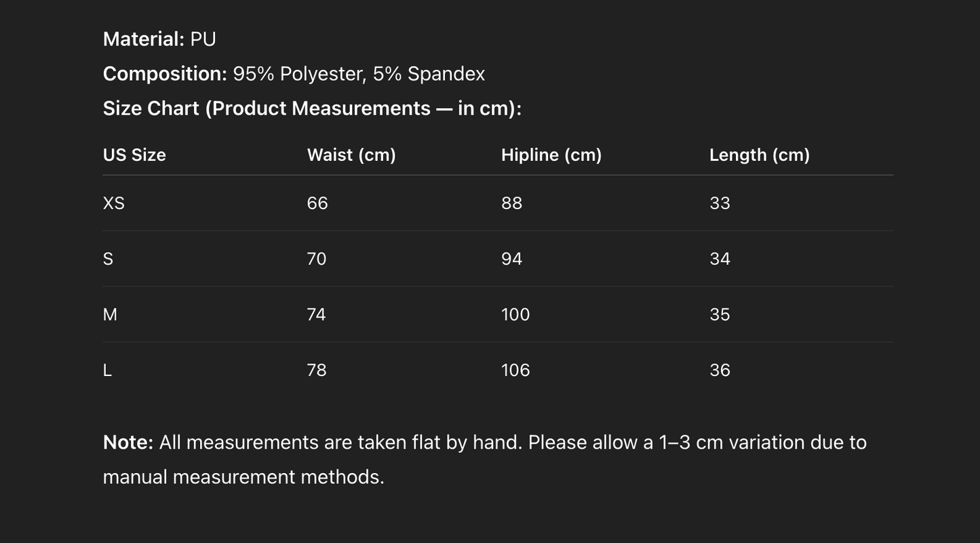This screenshot has height=543, width=980.
Task: Click length value 33
Action: pyautogui.click(x=720, y=204)
